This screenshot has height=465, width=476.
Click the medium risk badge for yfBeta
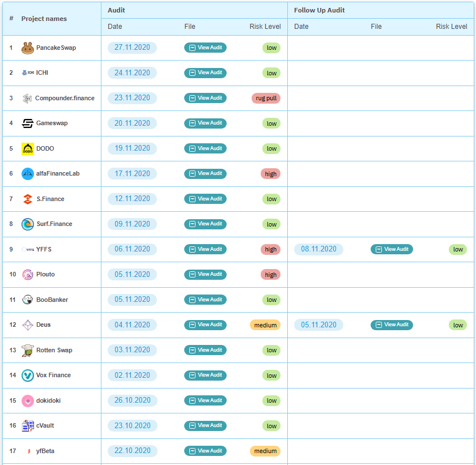265,451
